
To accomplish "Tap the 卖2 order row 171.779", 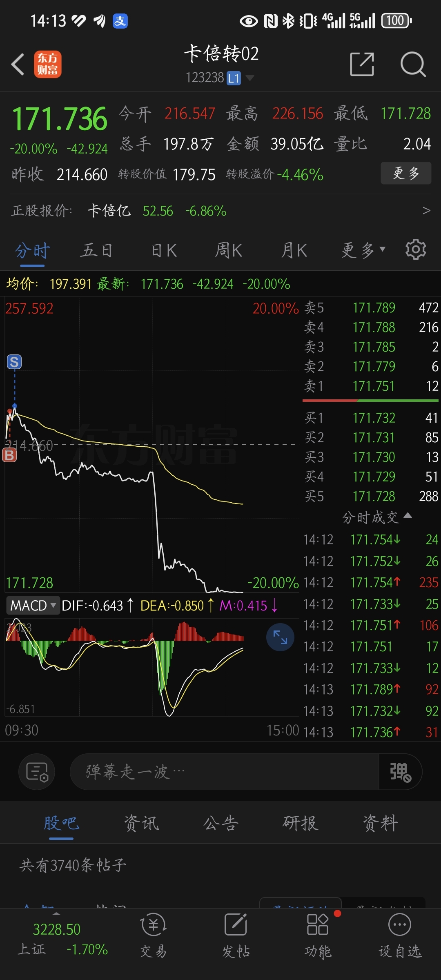I will tap(371, 366).
